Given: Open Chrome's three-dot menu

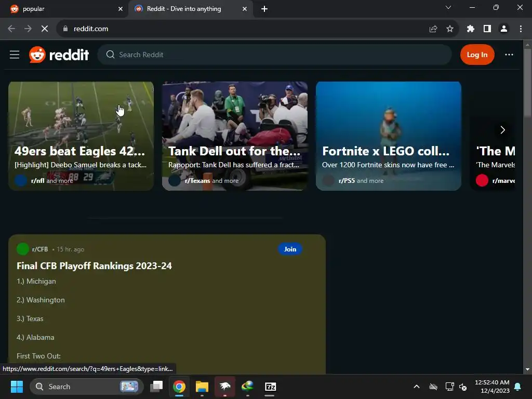Looking at the screenshot, I should tap(521, 29).
